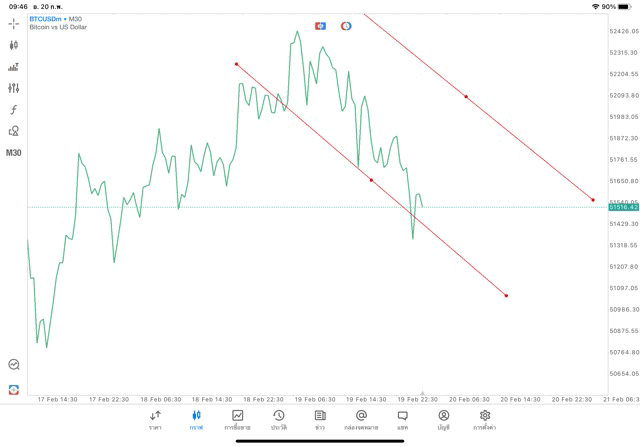The height and width of the screenshot is (447, 640).
Task: Tap the red-blue square trade icon on chart
Action: pyautogui.click(x=320, y=25)
